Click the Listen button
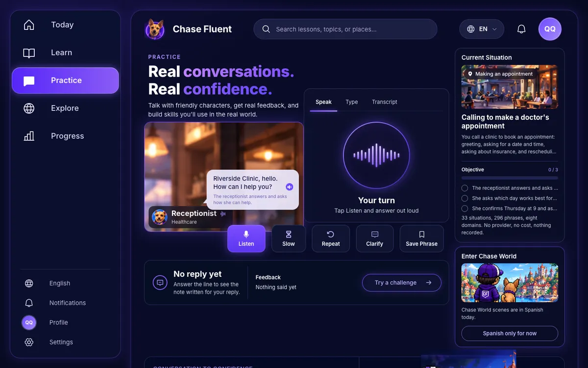Image resolution: width=588 pixels, height=368 pixels. pos(246,238)
